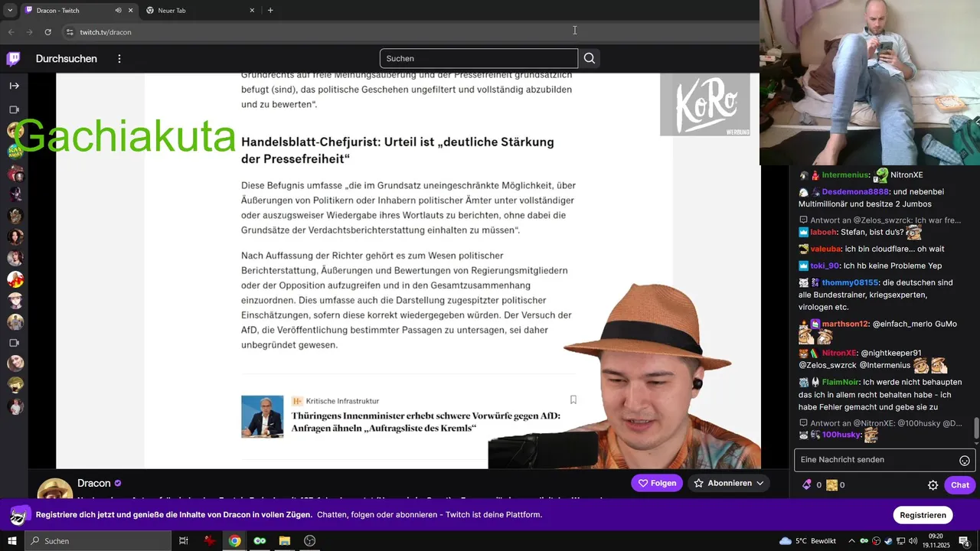The width and height of the screenshot is (980, 551).
Task: Open the volume icon in system tray
Action: (913, 541)
